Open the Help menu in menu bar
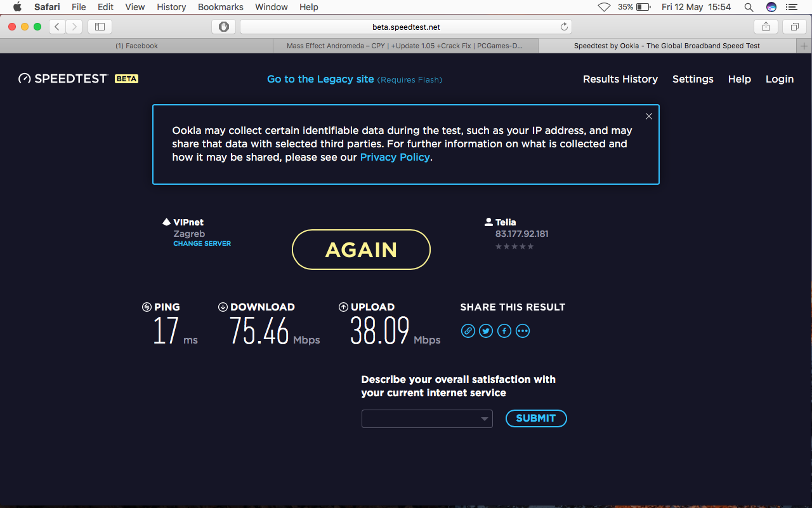This screenshot has width=812, height=508. click(x=309, y=7)
